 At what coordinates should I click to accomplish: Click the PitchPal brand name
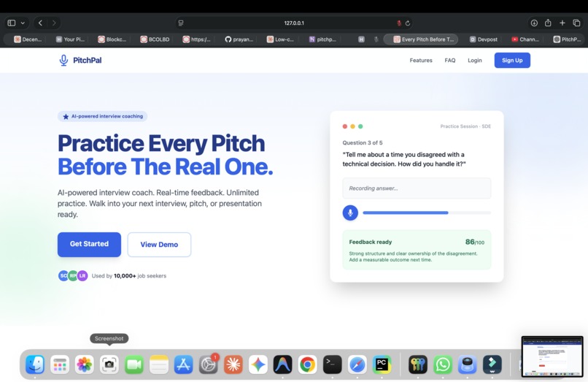pos(87,61)
